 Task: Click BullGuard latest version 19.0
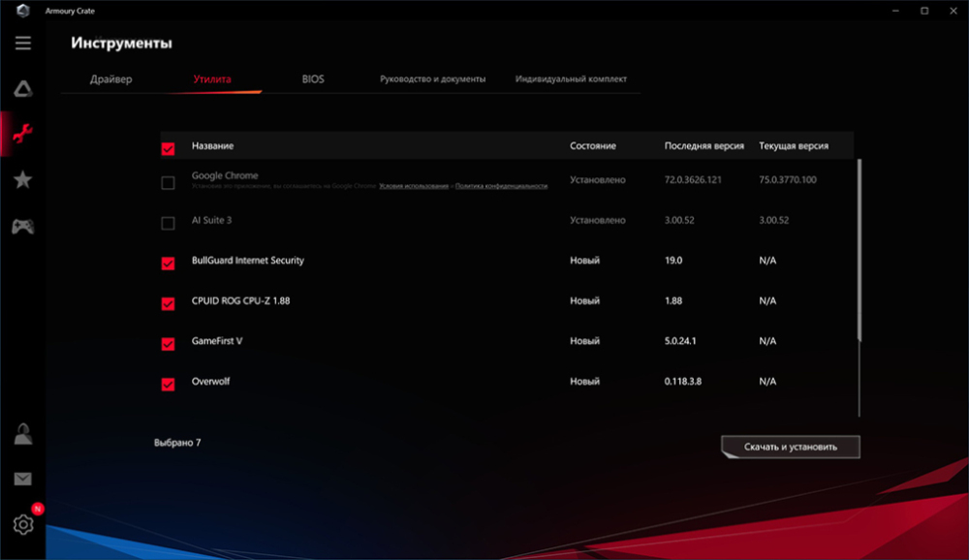673,261
